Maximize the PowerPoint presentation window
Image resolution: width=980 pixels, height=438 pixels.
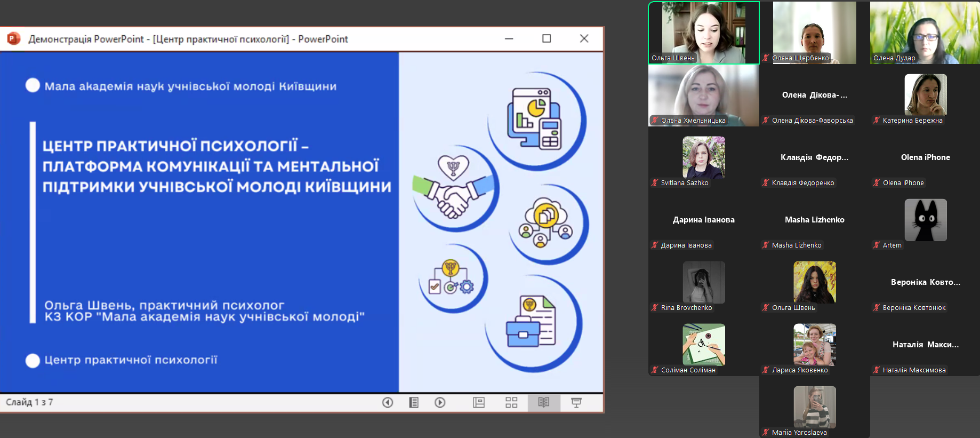coord(547,38)
